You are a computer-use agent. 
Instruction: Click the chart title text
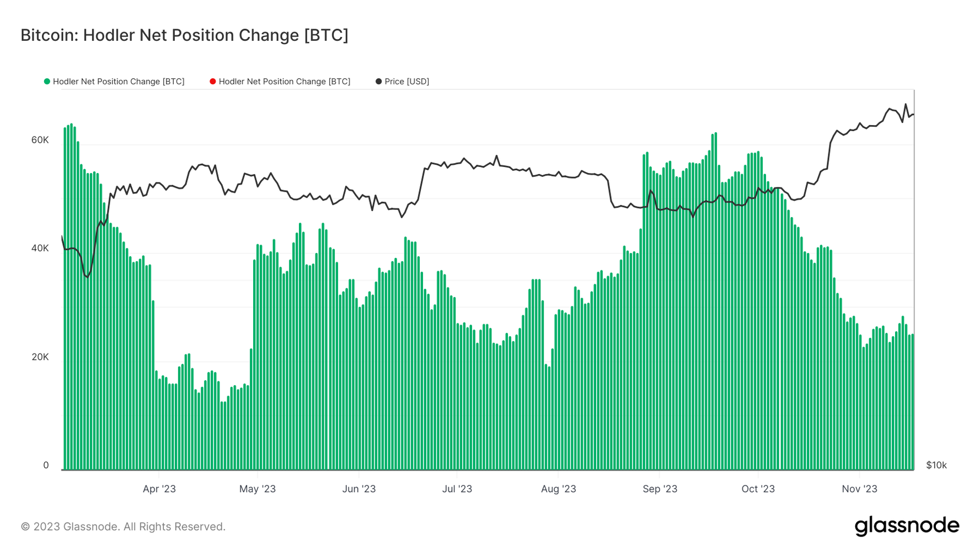click(x=184, y=35)
